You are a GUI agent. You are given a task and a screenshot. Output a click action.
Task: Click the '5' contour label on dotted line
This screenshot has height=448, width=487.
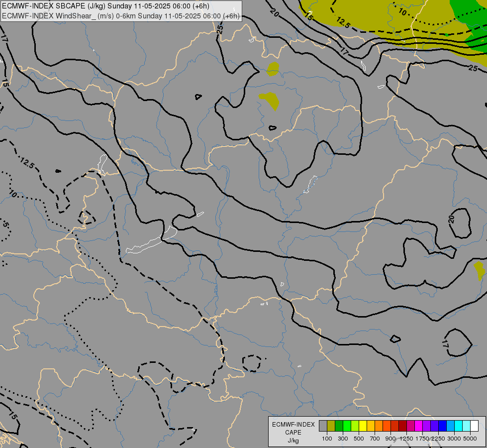click(x=5, y=224)
